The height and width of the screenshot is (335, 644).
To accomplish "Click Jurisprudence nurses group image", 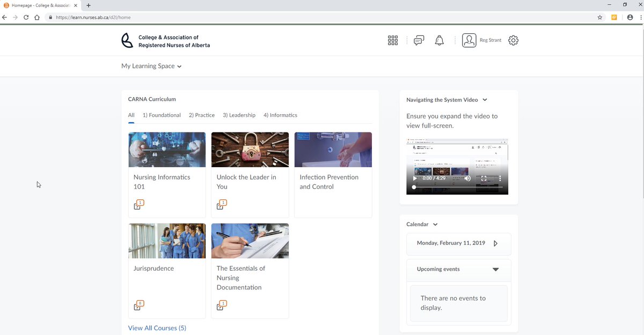I will point(167,241).
